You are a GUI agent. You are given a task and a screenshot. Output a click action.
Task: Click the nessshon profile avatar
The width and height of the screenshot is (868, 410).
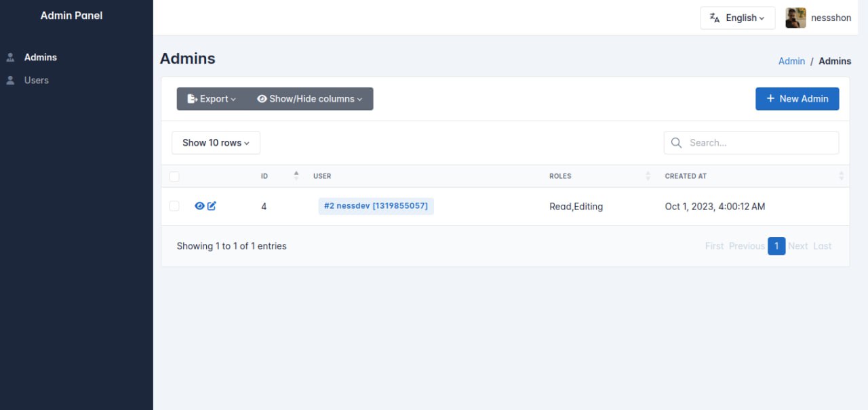pyautogui.click(x=795, y=18)
